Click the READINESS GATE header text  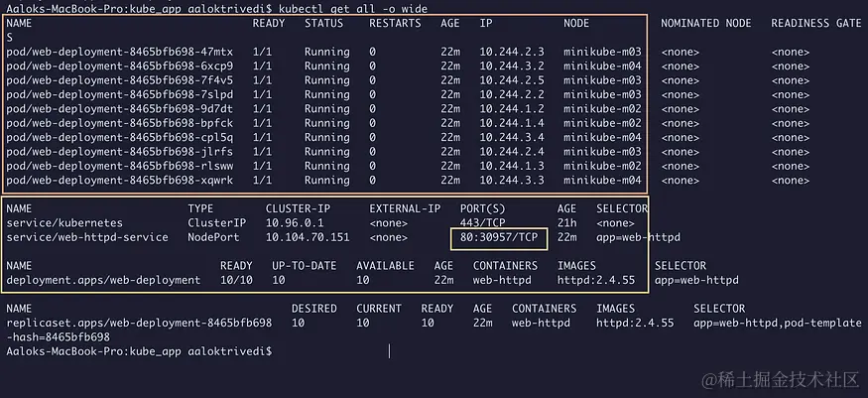point(816,23)
